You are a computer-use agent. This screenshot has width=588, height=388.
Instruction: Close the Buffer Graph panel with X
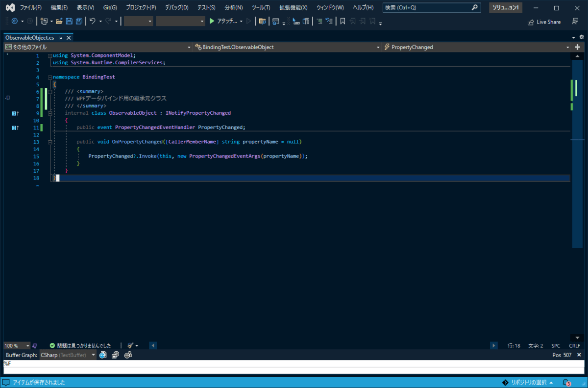tap(579, 355)
